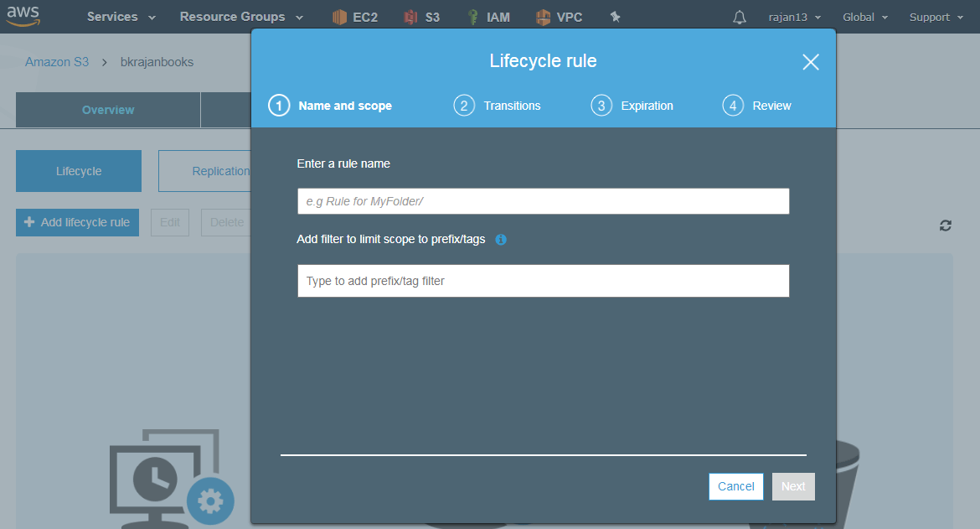
Task: Click the Amazon S3 breadcrumb link
Action: pyautogui.click(x=57, y=62)
